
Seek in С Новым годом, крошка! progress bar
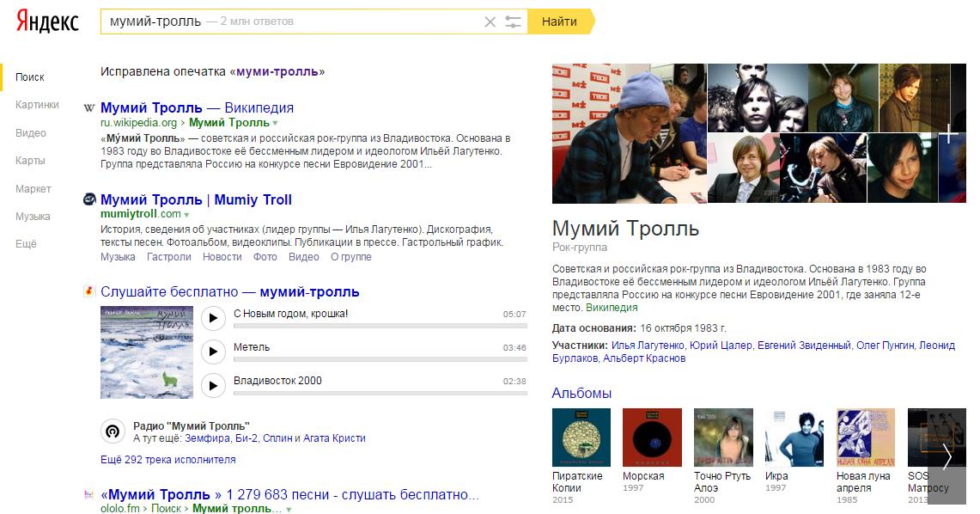pos(380,326)
